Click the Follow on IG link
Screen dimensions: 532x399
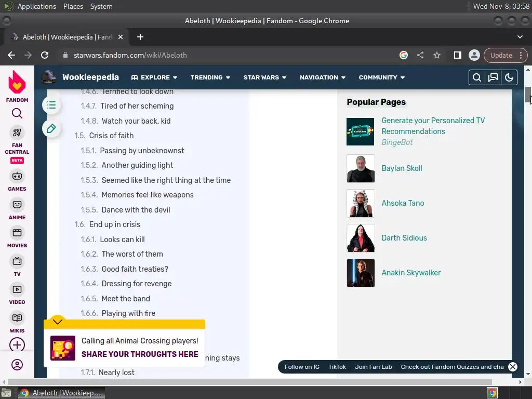tap(302, 367)
